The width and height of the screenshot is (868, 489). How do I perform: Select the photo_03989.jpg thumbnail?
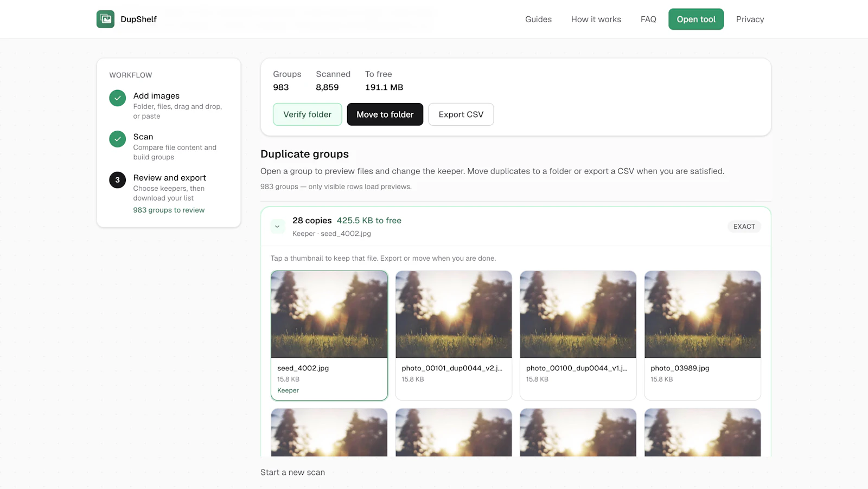point(703,314)
